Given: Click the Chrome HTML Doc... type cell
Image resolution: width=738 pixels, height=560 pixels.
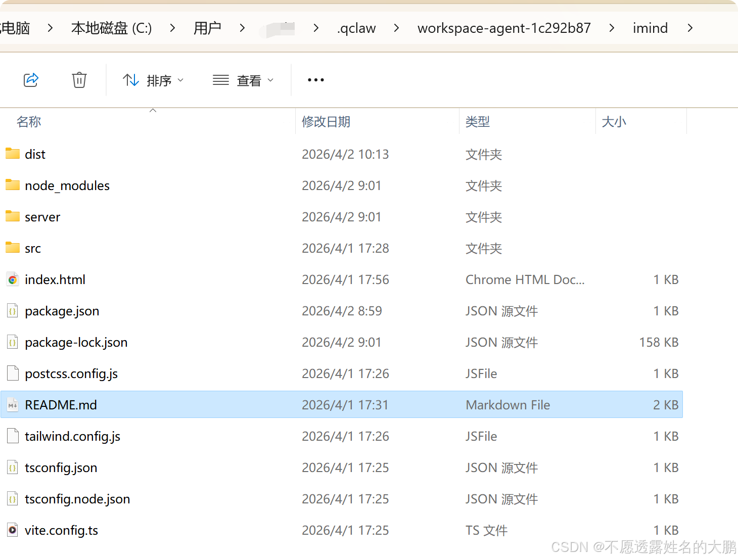Looking at the screenshot, I should (x=525, y=279).
